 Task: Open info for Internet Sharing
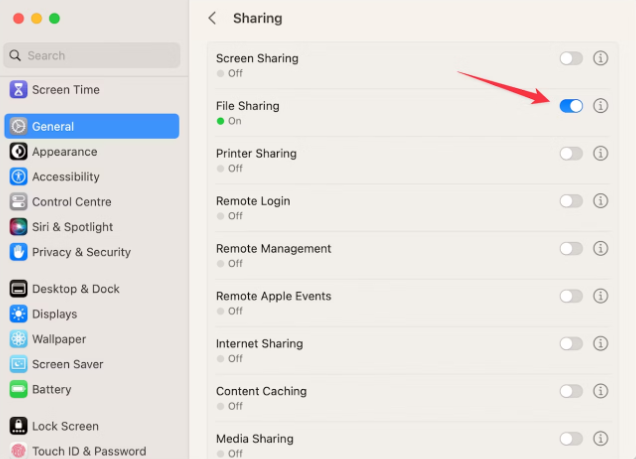tap(600, 343)
